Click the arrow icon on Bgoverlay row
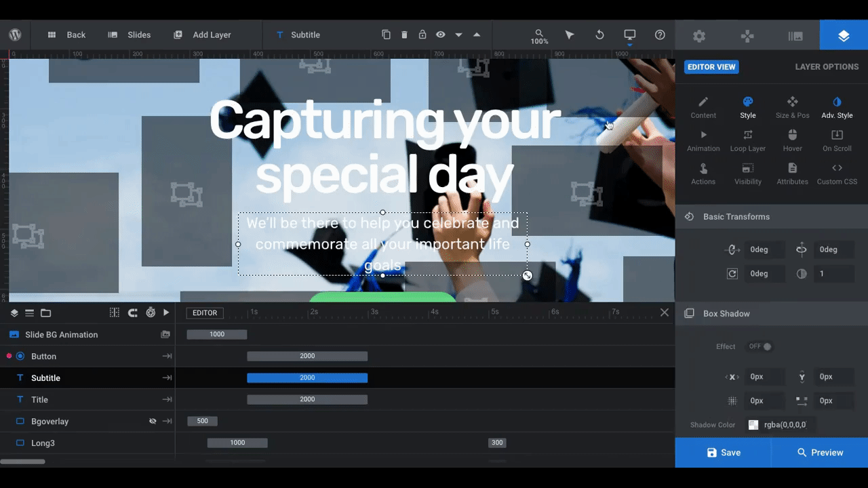Image resolution: width=868 pixels, height=488 pixels. (x=166, y=421)
